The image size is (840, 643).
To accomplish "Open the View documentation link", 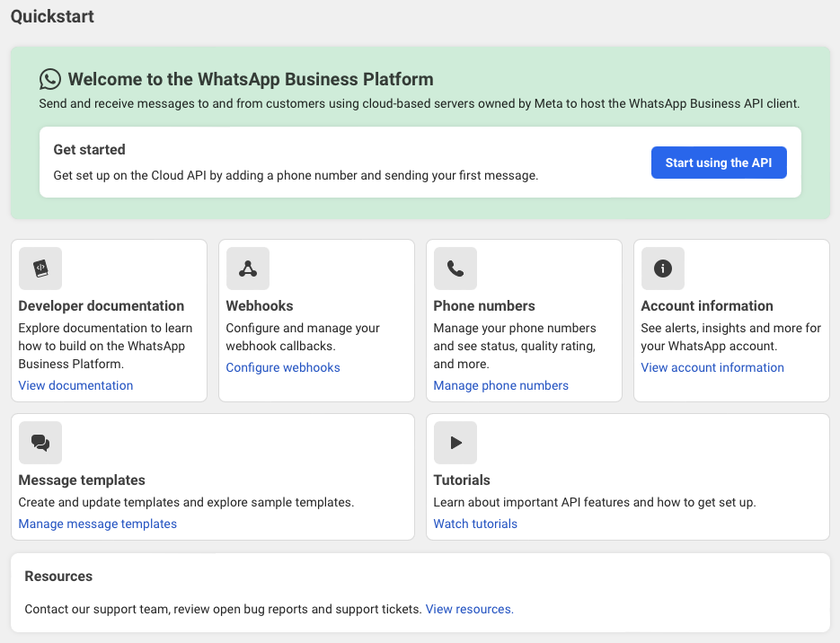I will [75, 385].
